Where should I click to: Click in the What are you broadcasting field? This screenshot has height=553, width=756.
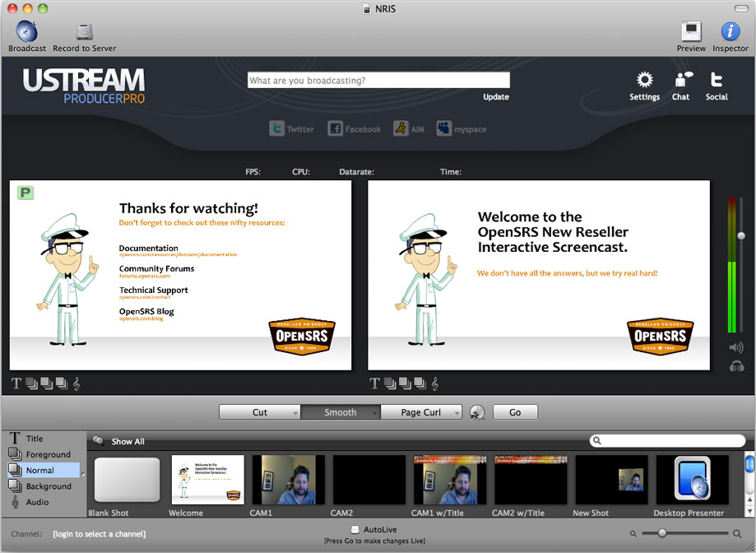click(x=378, y=80)
